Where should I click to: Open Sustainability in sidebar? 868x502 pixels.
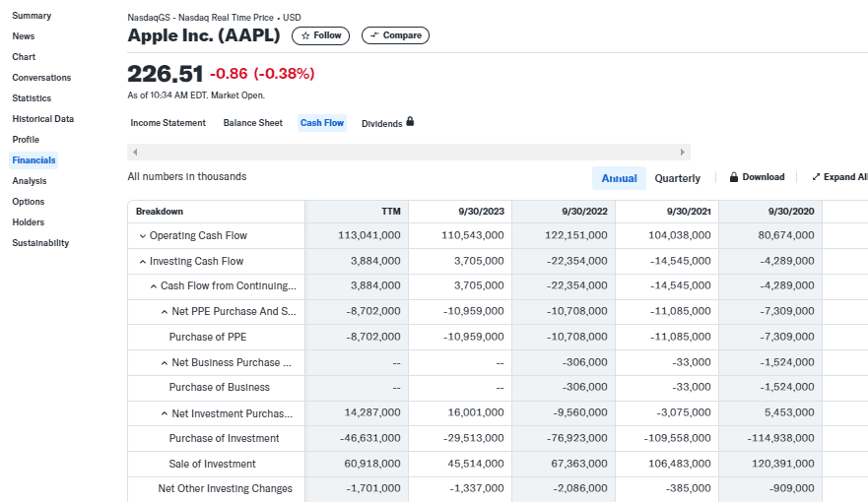point(40,243)
